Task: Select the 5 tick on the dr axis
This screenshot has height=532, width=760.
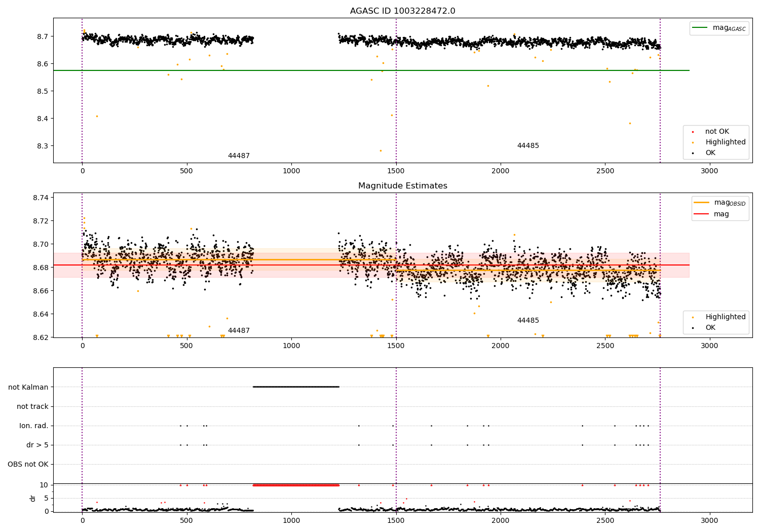Action: 46,498
